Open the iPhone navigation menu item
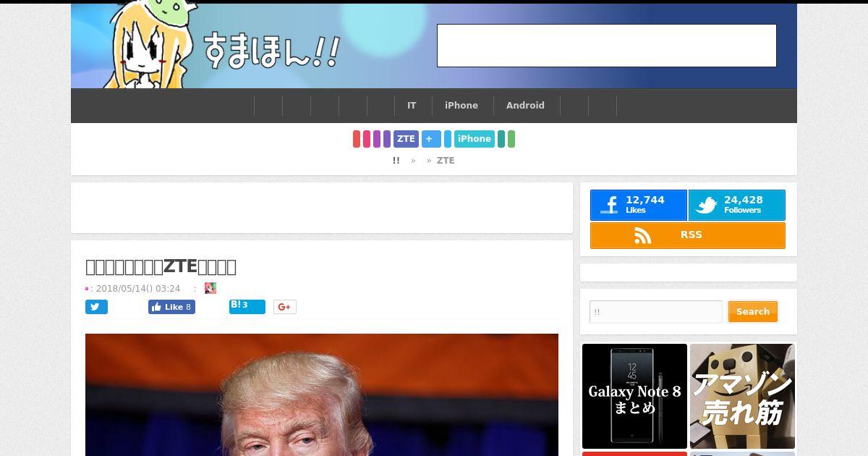Viewport: 868px width, 456px height. [461, 106]
